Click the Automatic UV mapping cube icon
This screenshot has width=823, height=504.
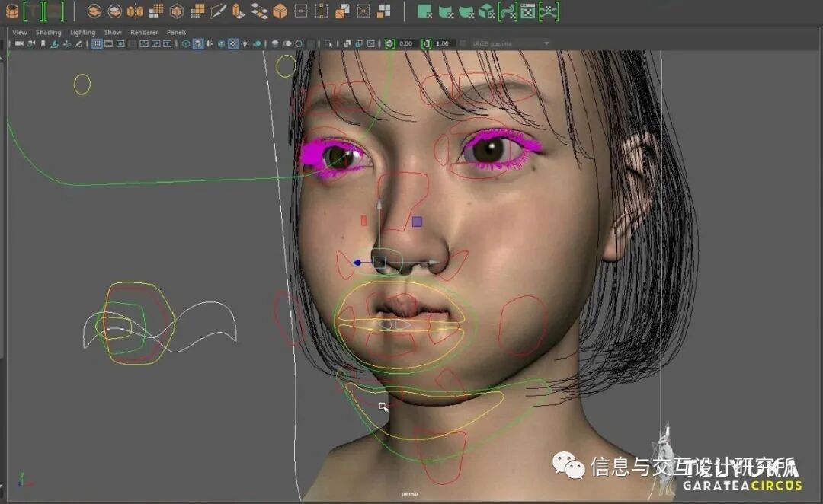click(486, 11)
